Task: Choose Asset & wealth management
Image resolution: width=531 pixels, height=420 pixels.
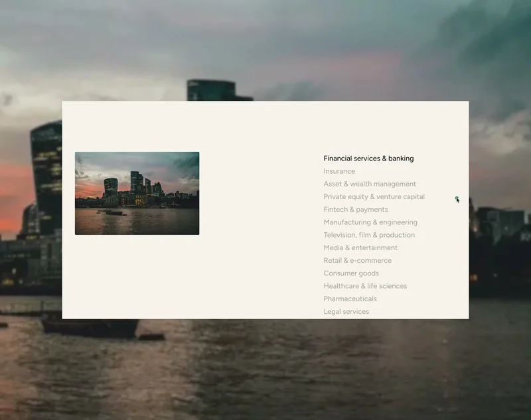Action: click(x=370, y=184)
